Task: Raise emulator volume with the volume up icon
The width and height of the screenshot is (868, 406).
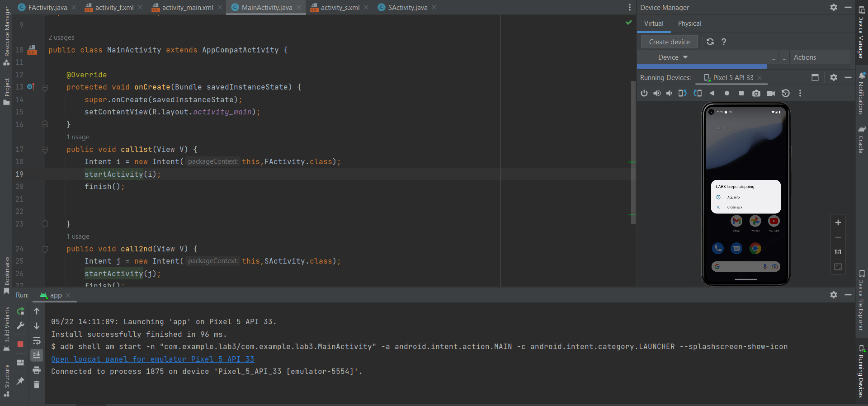Action: (657, 93)
